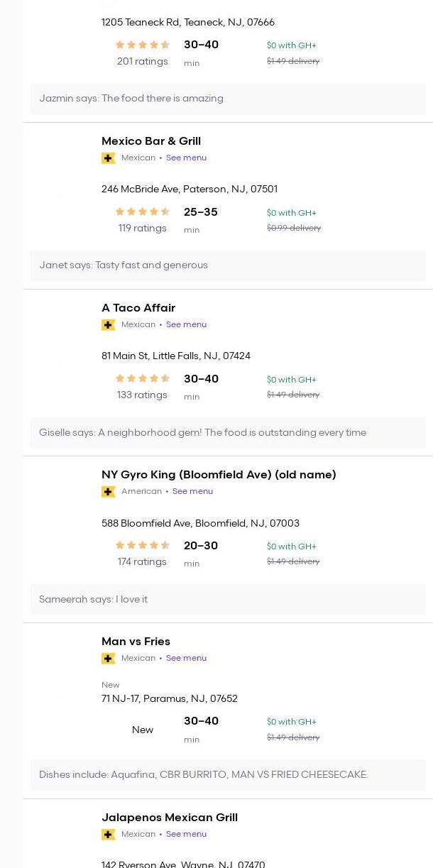Open See menu link for Mexico Bar & Grill
The height and width of the screenshot is (868, 433).
click(186, 158)
